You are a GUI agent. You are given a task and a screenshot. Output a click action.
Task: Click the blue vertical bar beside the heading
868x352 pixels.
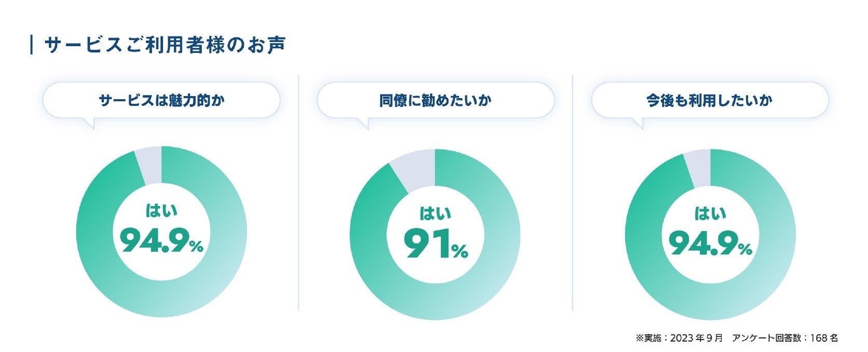pos(32,45)
